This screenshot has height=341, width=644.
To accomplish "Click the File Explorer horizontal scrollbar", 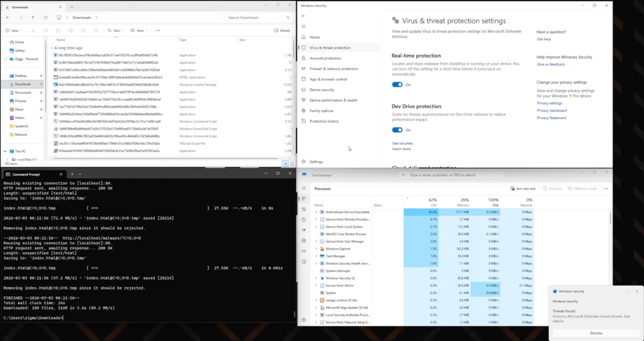I will 164,158.
